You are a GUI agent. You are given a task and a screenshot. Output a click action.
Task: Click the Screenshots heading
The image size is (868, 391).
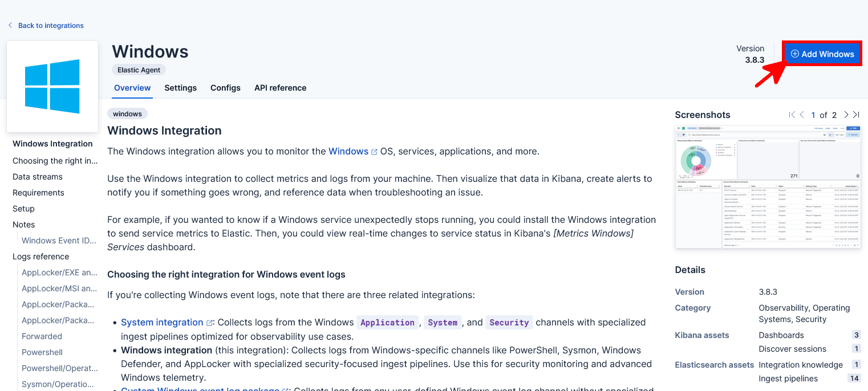(703, 115)
